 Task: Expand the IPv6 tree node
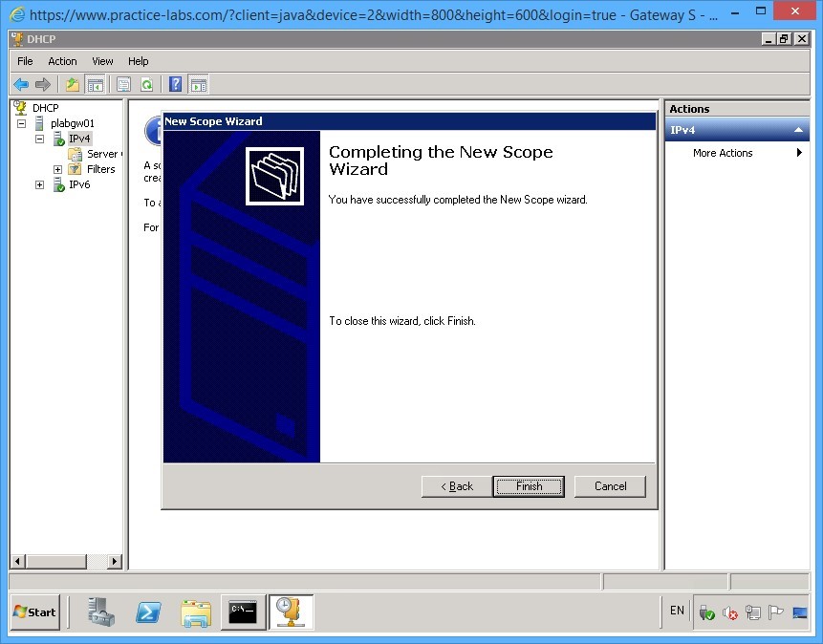pos(39,184)
